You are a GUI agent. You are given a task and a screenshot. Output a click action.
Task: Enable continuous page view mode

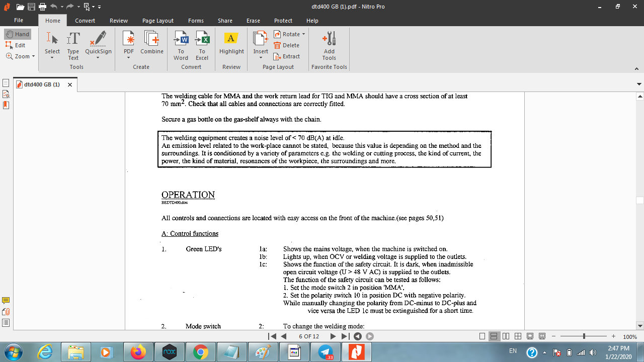click(x=494, y=336)
